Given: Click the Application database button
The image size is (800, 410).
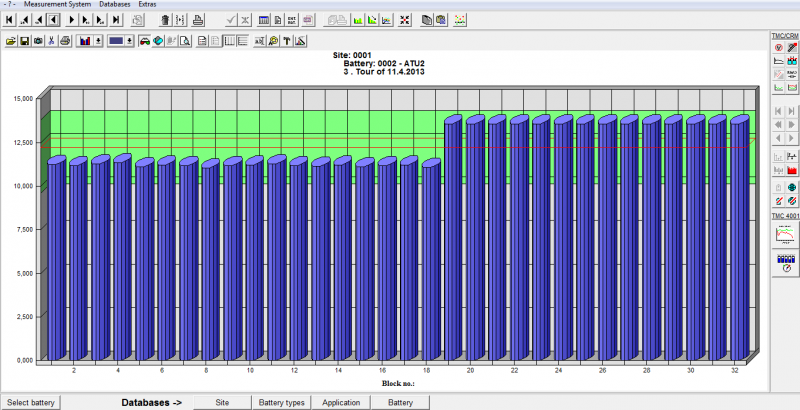Looking at the screenshot, I should point(340,402).
